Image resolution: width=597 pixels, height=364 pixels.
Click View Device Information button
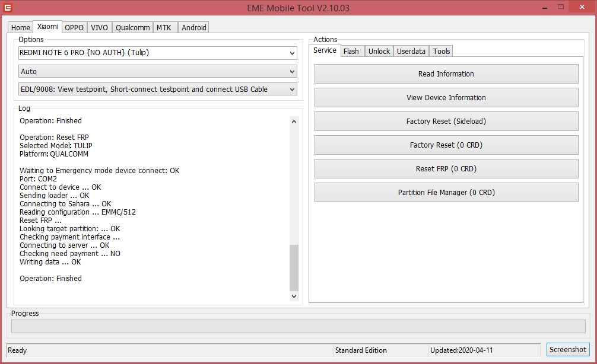click(446, 97)
